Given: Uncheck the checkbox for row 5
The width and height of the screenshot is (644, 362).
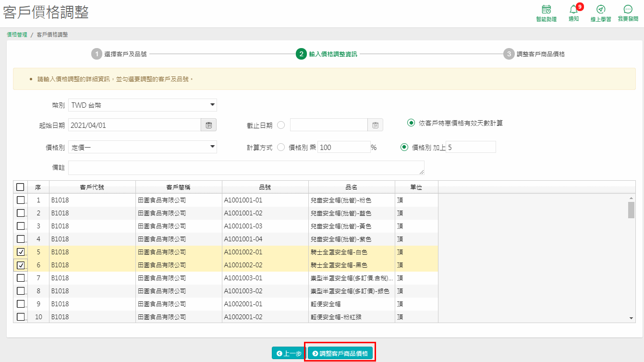Looking at the screenshot, I should click(x=21, y=252).
